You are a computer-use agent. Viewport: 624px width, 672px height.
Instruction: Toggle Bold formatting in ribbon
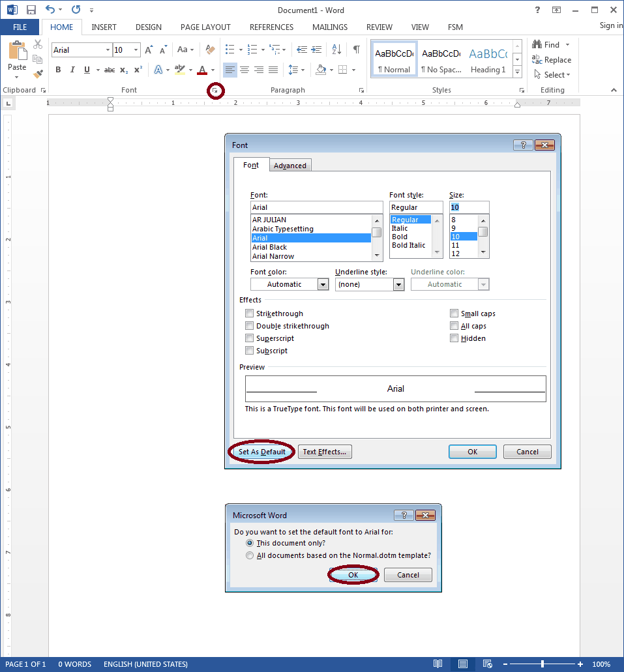click(x=58, y=70)
